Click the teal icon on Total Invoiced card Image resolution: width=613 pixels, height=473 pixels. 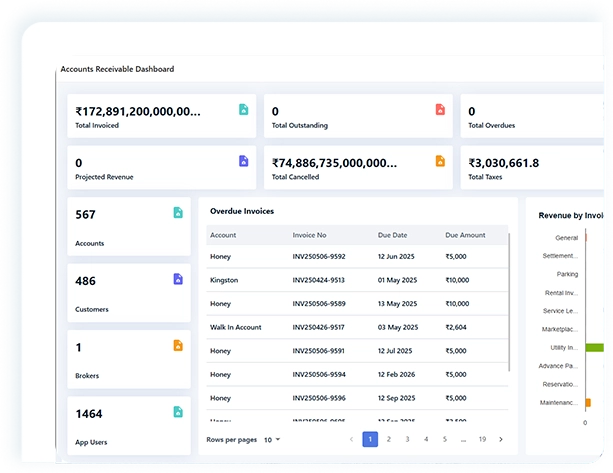click(x=243, y=109)
